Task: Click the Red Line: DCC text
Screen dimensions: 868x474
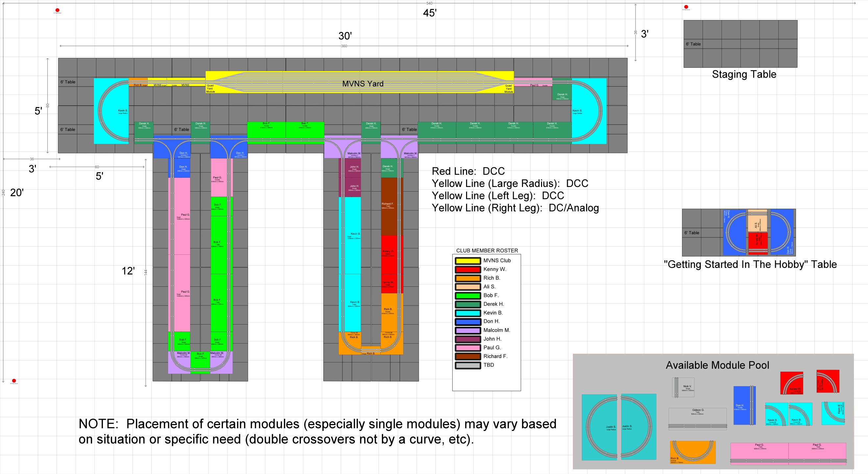Action: [468, 171]
